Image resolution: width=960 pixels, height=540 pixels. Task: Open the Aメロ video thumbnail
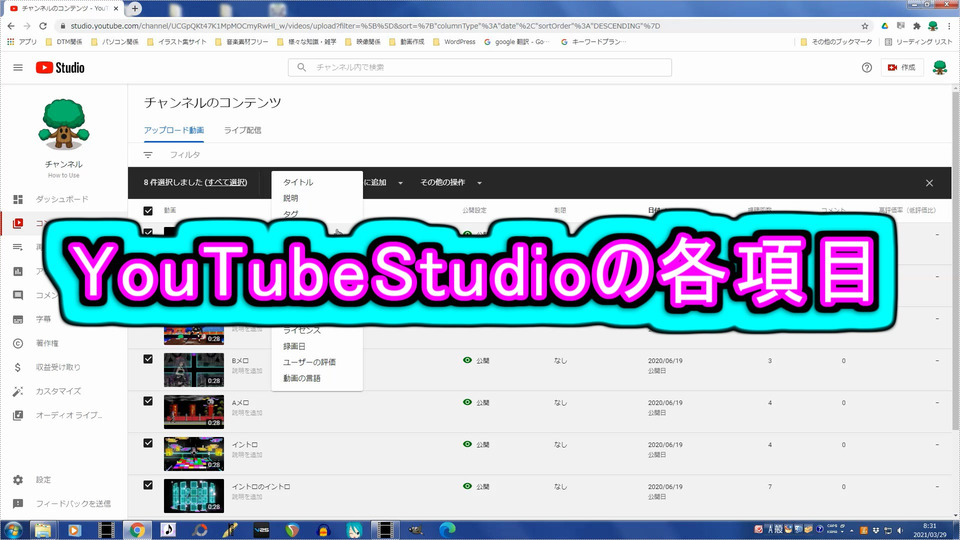[194, 411]
